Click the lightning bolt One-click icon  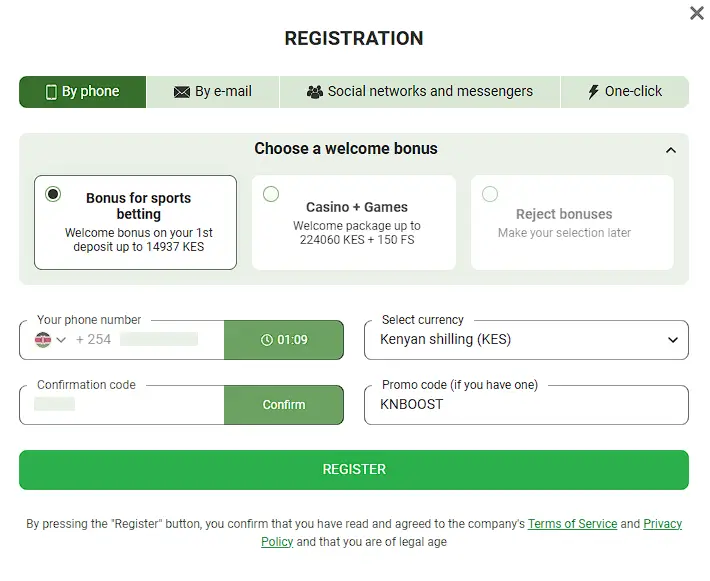pos(594,92)
